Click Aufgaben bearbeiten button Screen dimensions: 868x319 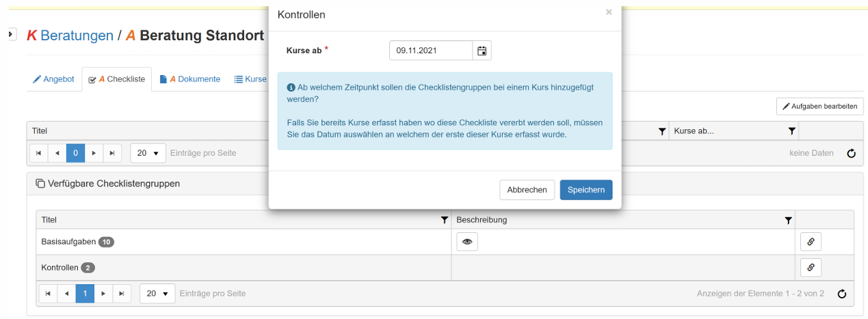point(819,107)
